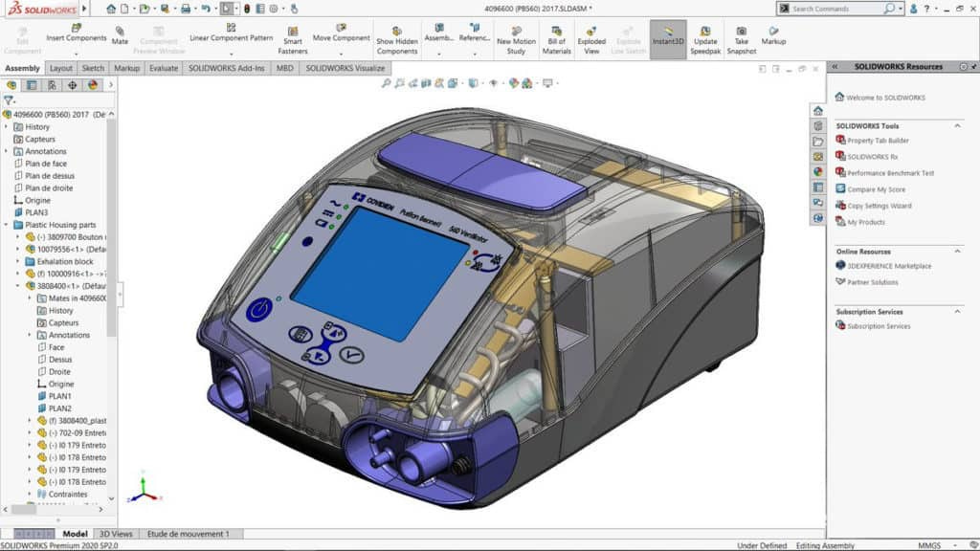Click MMGS units in status bar
The width and height of the screenshot is (980, 551).
(929, 546)
